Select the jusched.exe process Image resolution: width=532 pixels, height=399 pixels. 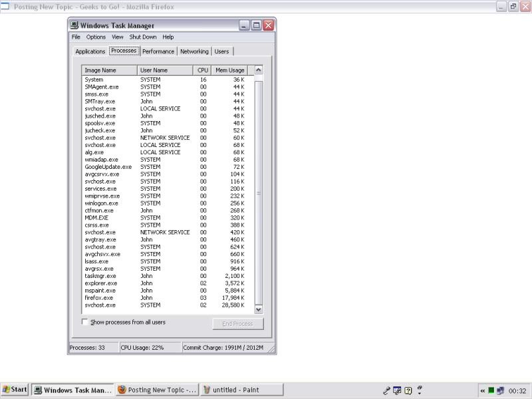coord(168,116)
